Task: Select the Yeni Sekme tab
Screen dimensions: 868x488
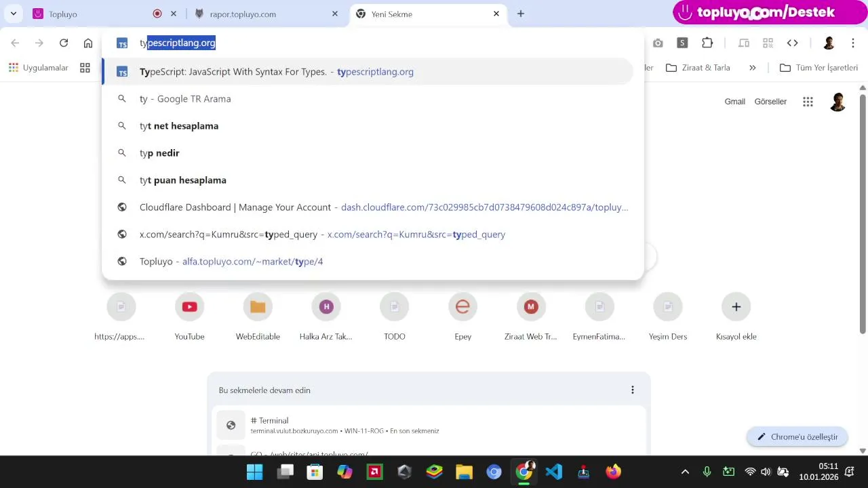Action: click(427, 14)
